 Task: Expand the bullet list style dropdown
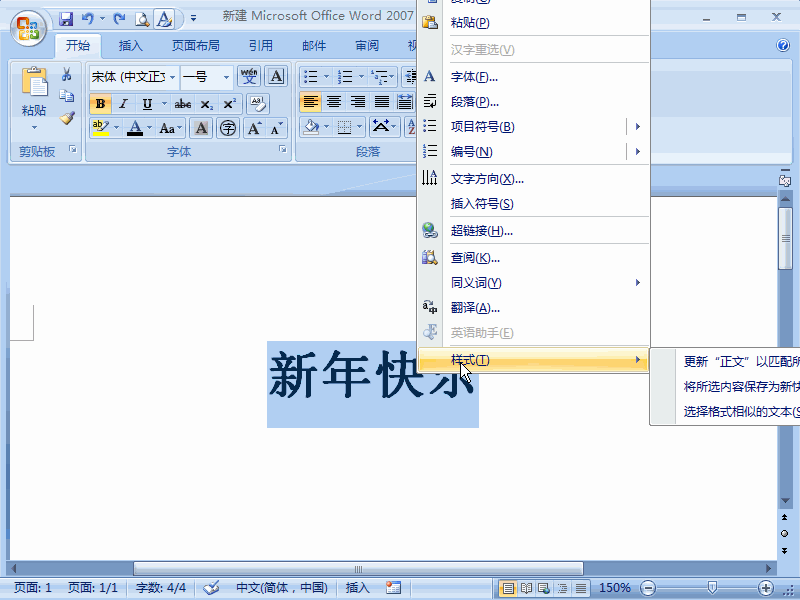pyautogui.click(x=325, y=75)
